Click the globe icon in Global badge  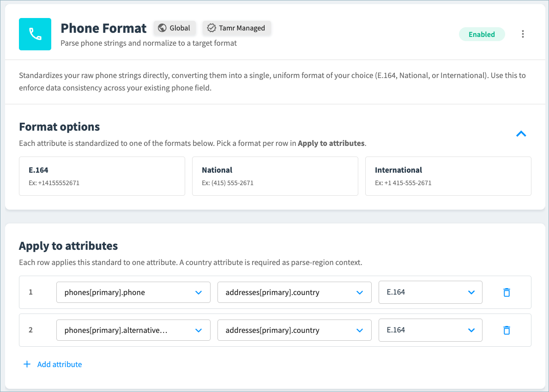click(162, 28)
